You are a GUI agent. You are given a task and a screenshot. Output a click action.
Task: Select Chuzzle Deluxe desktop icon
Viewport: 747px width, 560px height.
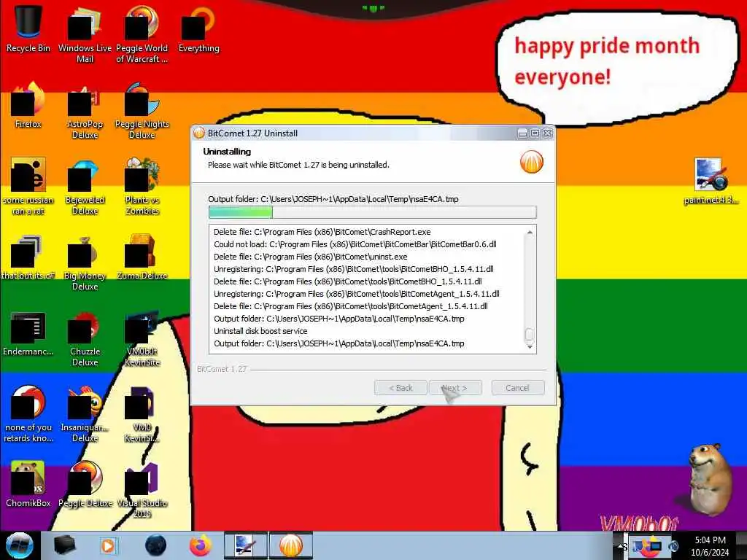(85, 338)
